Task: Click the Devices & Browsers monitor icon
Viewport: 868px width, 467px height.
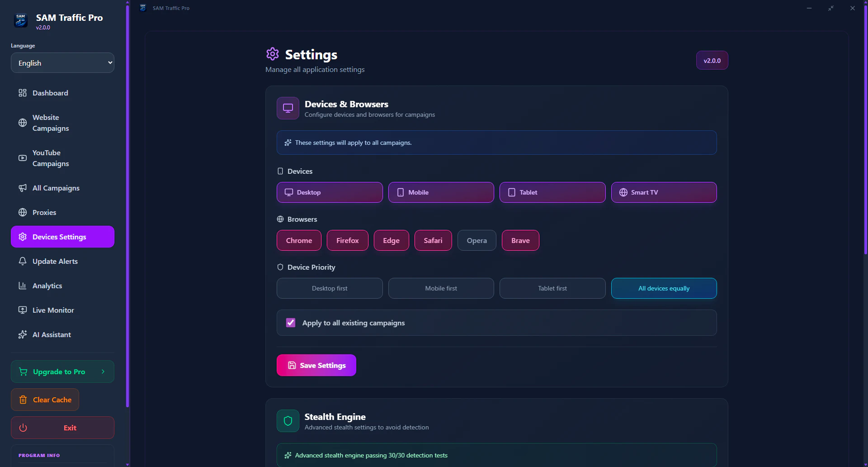Action: [288, 108]
